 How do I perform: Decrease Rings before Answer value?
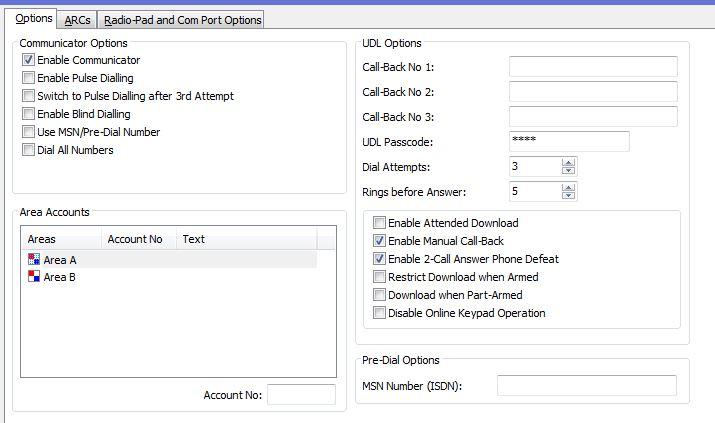(568, 195)
